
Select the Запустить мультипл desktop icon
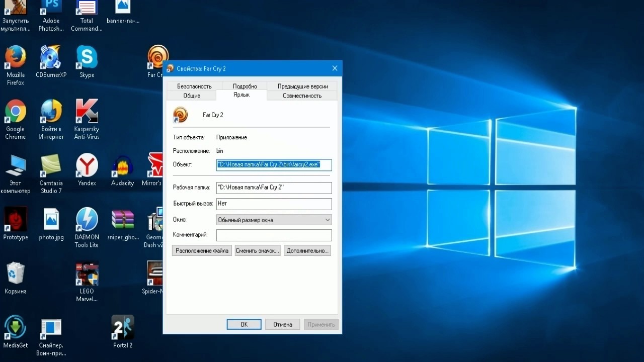point(15,15)
